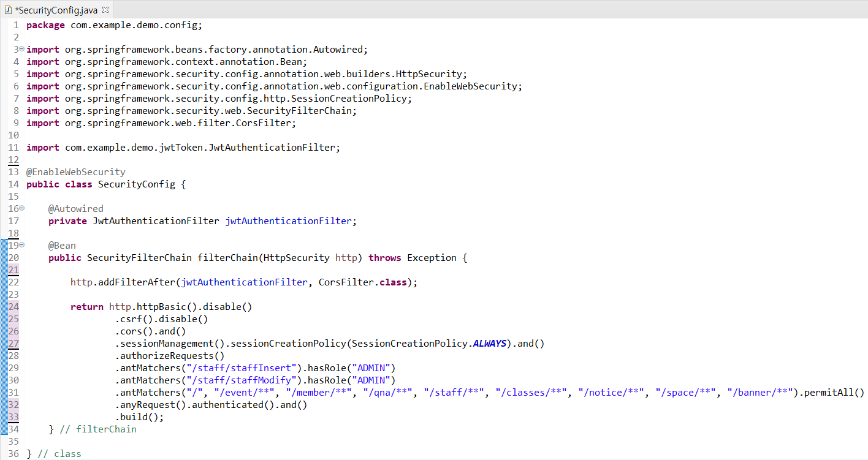Click the Exception type on line 20
The image size is (868, 460).
tap(432, 258)
